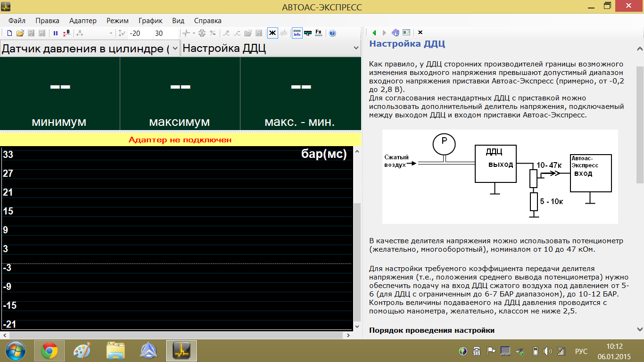This screenshot has height=362, width=644.
Task: Click the vertical auto-fit arrows icon
Action: [202, 33]
